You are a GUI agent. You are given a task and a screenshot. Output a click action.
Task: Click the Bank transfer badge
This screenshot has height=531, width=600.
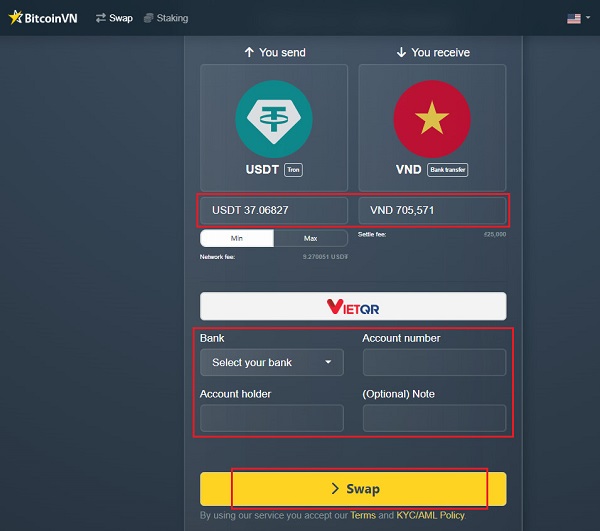point(448,170)
